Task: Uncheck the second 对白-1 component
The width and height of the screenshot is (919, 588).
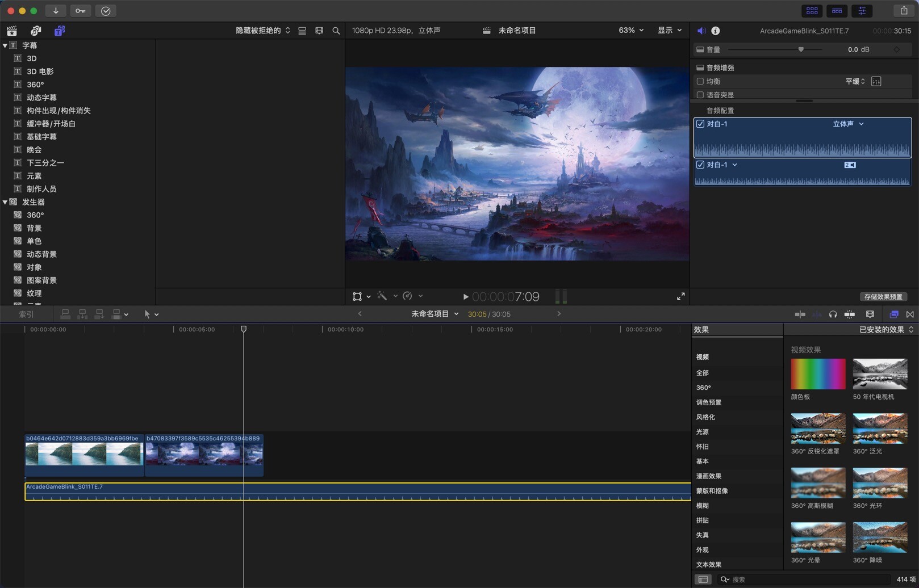Action: tap(700, 165)
